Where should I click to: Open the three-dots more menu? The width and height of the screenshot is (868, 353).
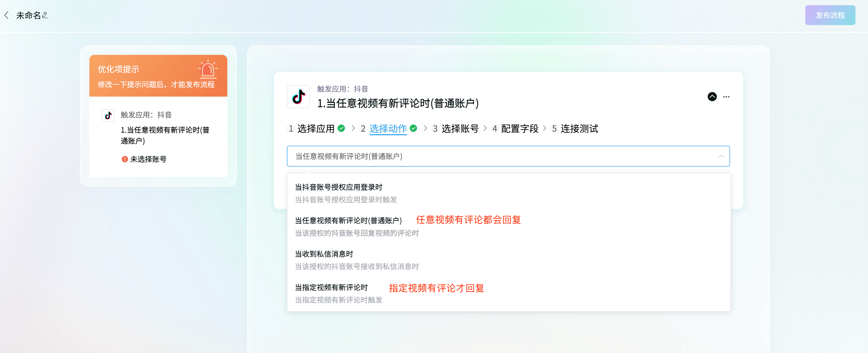coord(726,97)
